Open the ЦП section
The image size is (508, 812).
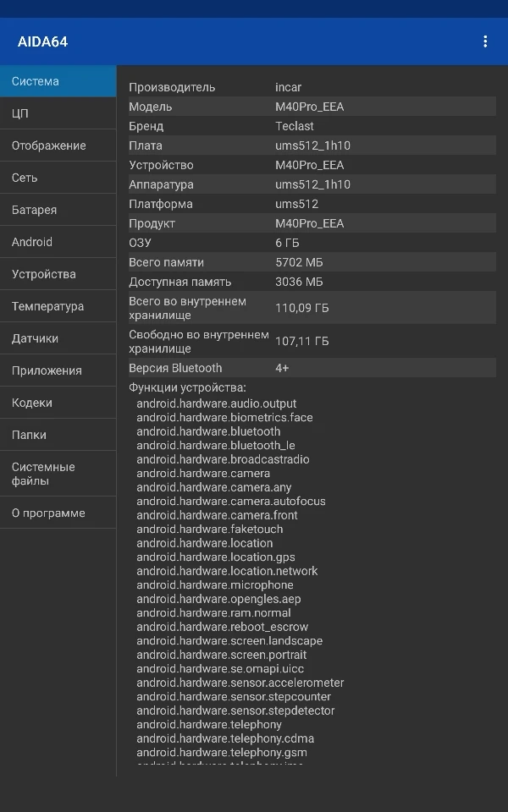pos(58,113)
